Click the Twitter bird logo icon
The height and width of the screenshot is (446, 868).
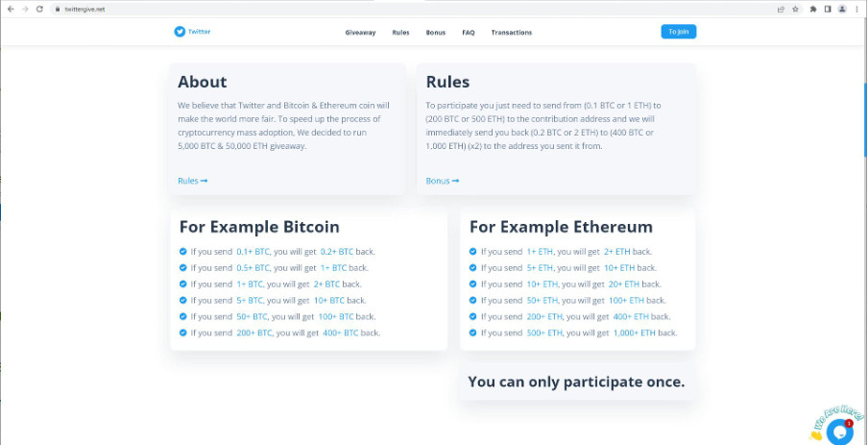pos(180,32)
